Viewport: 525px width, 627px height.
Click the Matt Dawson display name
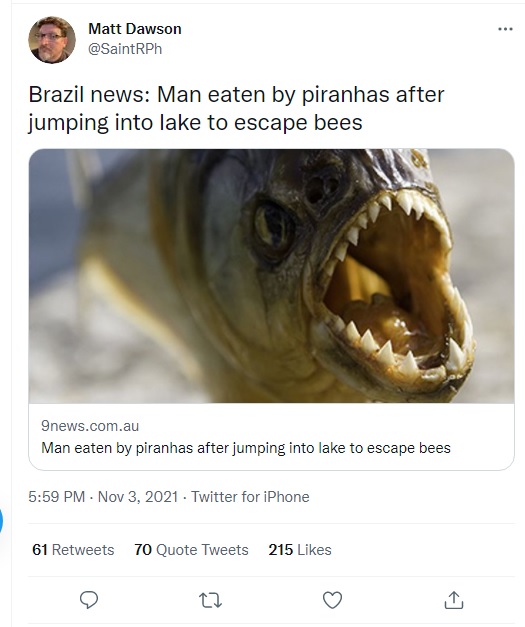(x=135, y=29)
